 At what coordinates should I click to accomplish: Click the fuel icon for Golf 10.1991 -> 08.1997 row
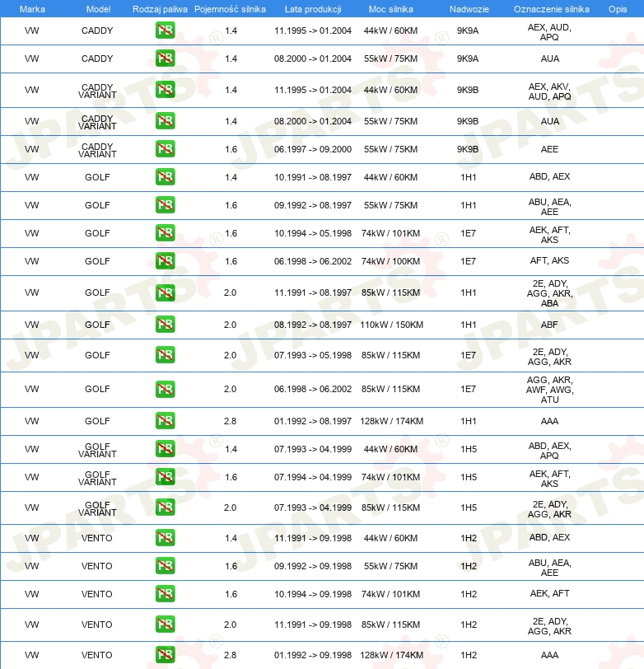(165, 177)
